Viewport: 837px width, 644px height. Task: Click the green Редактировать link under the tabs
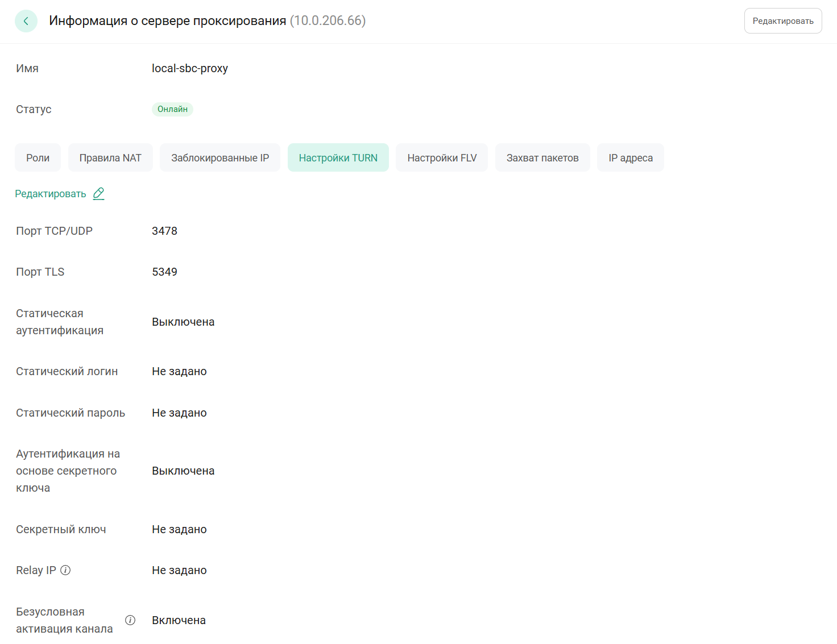pyautogui.click(x=51, y=194)
